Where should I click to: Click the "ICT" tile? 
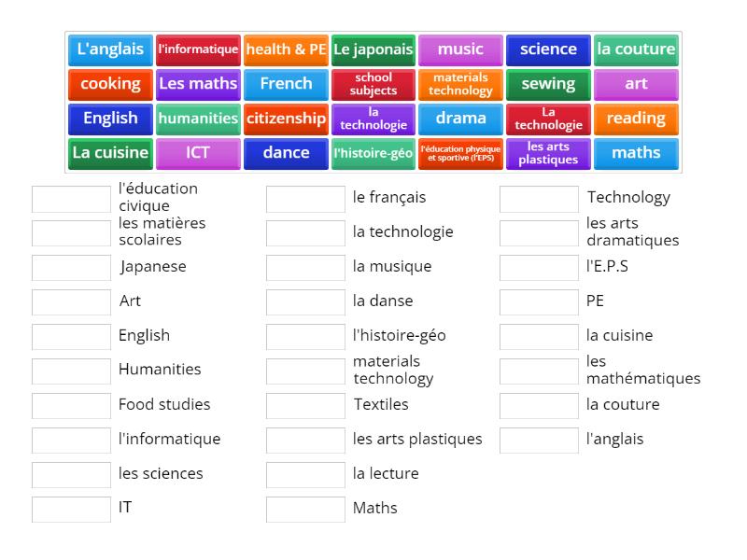[198, 153]
